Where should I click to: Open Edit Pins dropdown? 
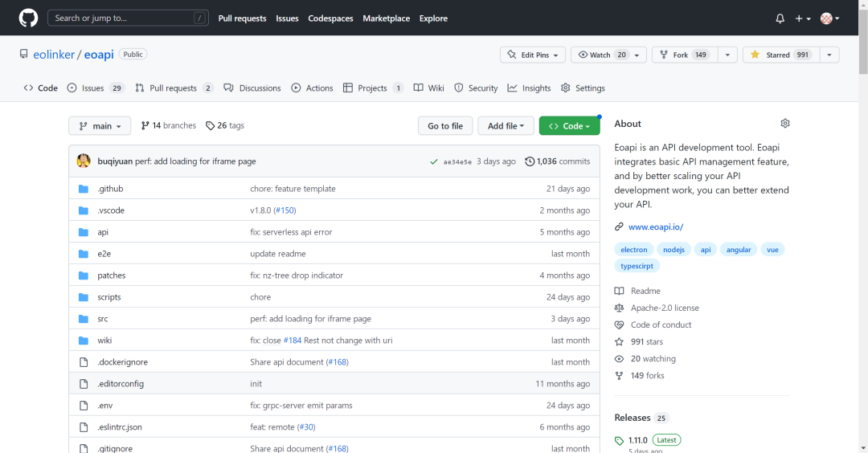533,55
